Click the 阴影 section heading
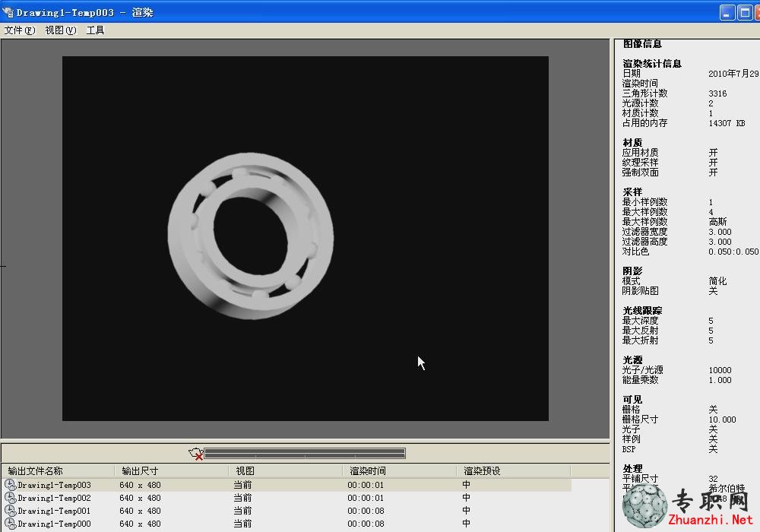Screen dimensions: 760x532 632,271
